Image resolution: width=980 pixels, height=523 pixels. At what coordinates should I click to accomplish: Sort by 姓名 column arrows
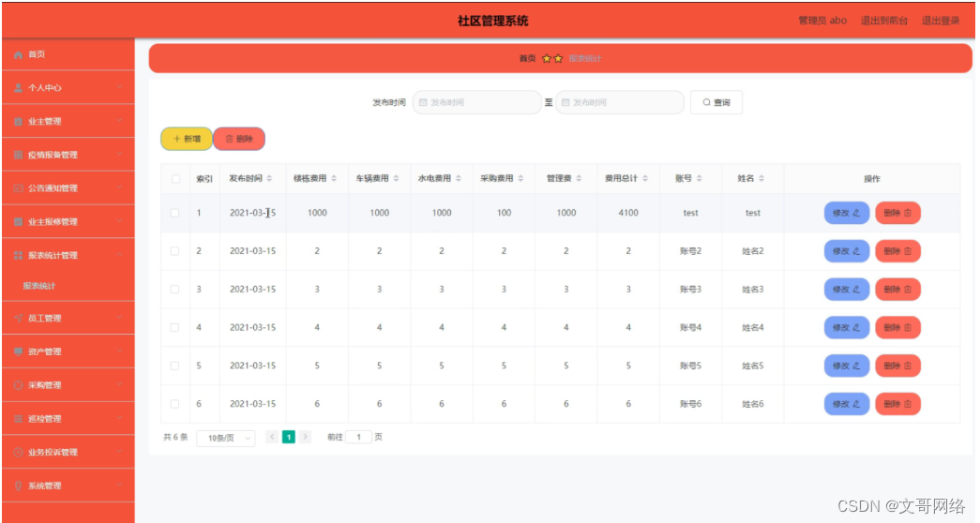(761, 178)
